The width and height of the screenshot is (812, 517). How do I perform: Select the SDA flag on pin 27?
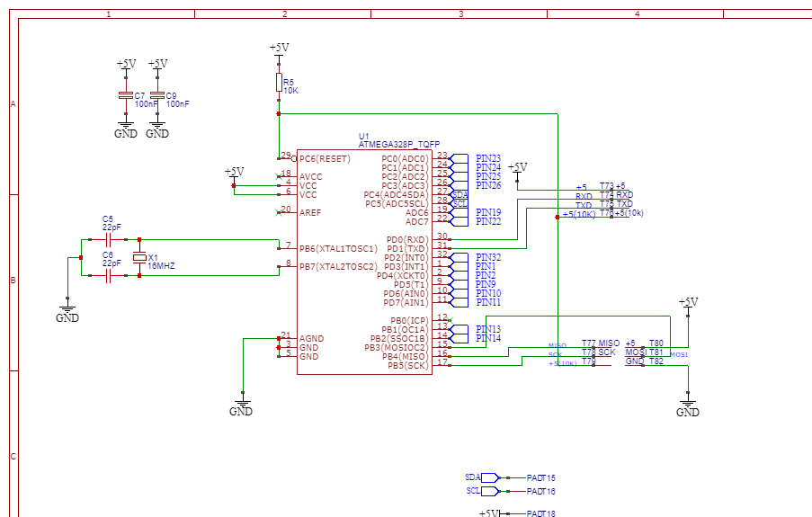point(460,195)
